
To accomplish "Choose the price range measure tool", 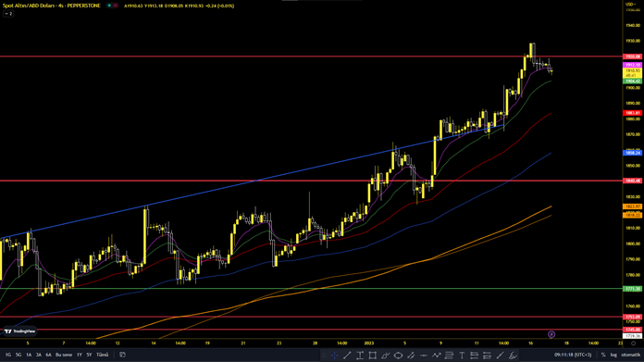I will [x=360, y=355].
